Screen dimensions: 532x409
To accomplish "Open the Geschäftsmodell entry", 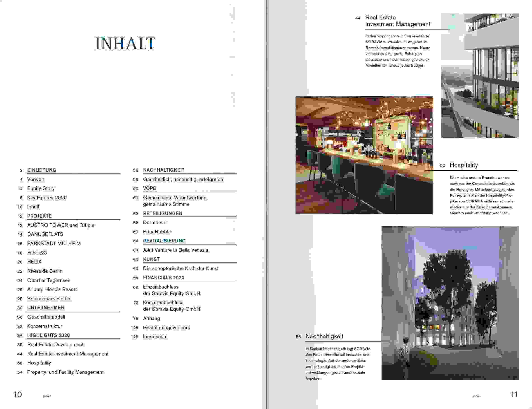I will (x=46, y=317).
